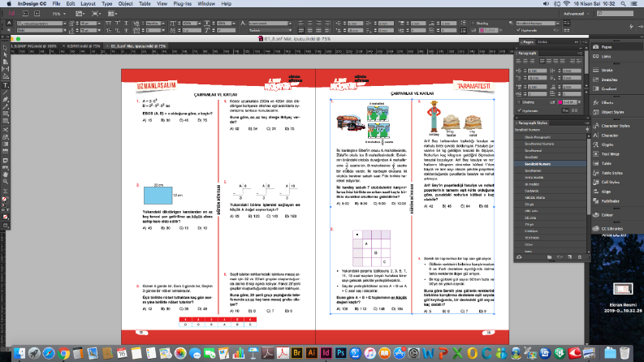The image size is (644, 362).
Task: Open the font family dropdown in Control bar
Action: [x=64, y=24]
